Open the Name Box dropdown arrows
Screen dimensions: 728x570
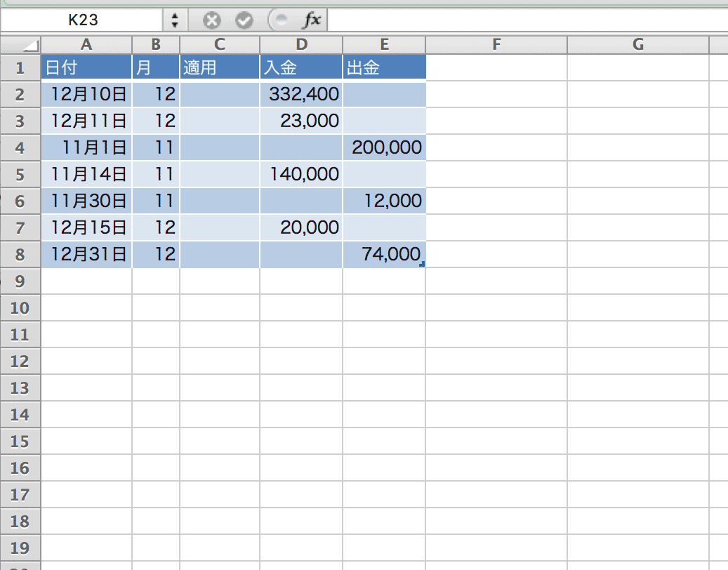tap(175, 20)
